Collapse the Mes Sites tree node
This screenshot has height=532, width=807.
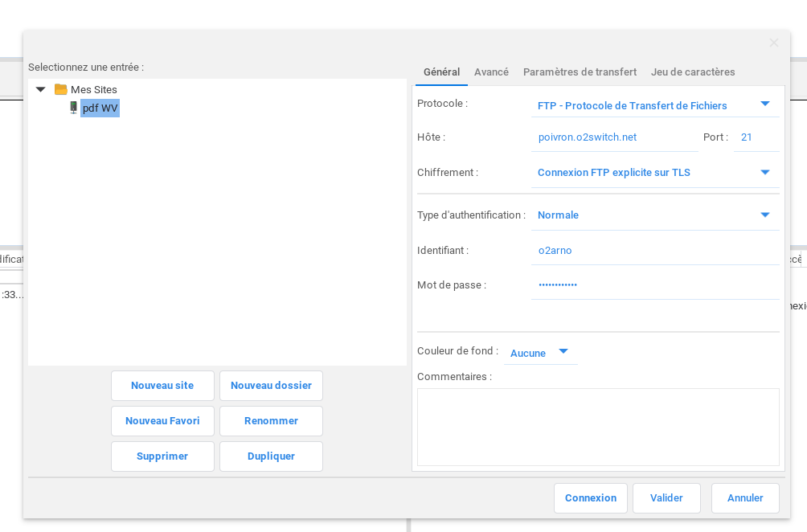point(40,89)
